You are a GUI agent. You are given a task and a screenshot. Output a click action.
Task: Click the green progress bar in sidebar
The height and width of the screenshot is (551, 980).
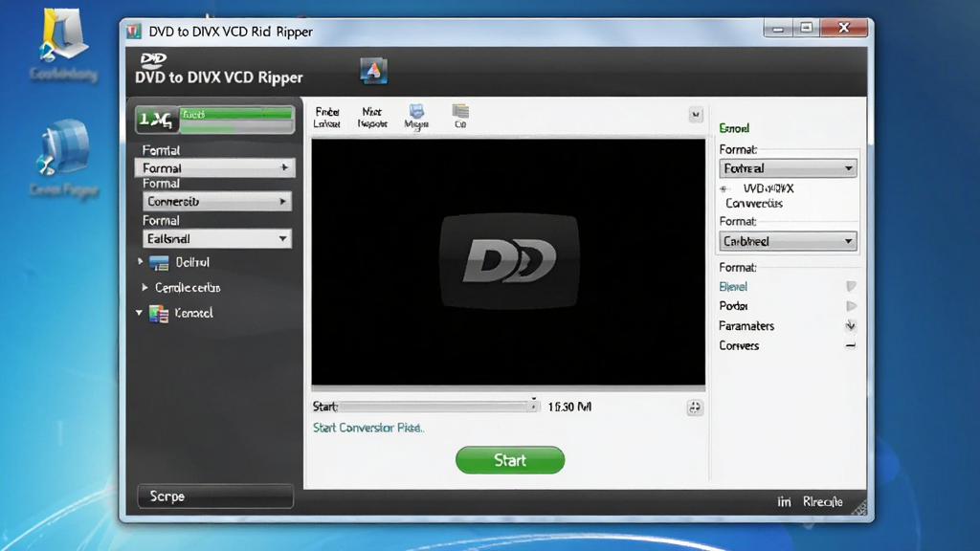tap(236, 114)
